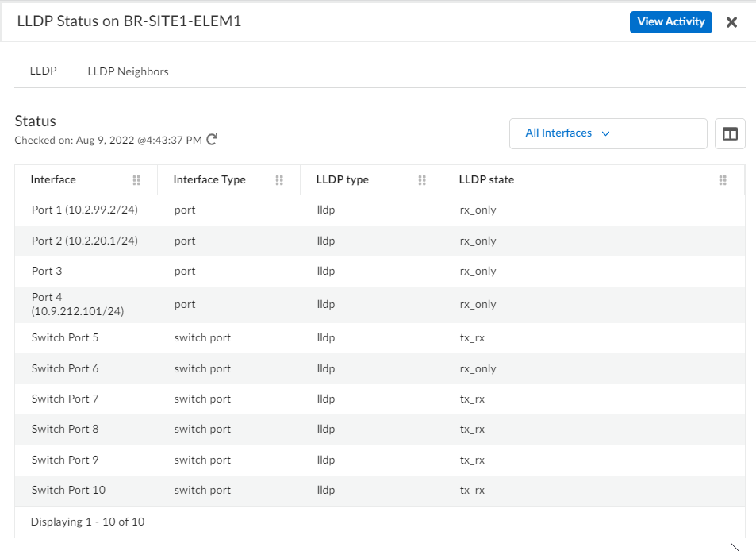Click the LLDP state column drag handle
The image size is (756, 551).
tap(723, 180)
